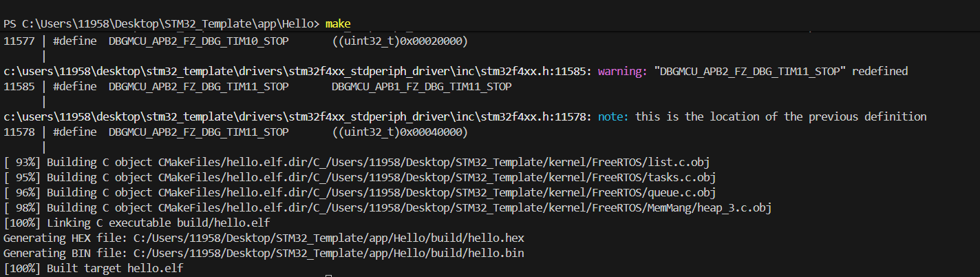980x277 pixels.
Task: Click the stm32f4xx.h:11585 warning file path
Action: pyautogui.click(x=297, y=71)
